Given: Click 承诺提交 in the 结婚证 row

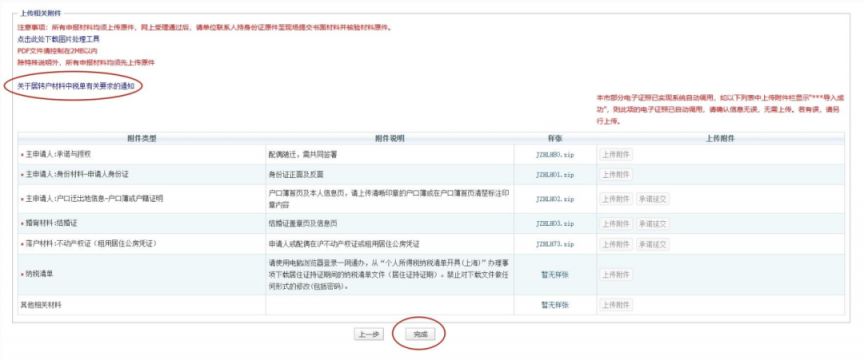Looking at the screenshot, I should [x=653, y=224].
